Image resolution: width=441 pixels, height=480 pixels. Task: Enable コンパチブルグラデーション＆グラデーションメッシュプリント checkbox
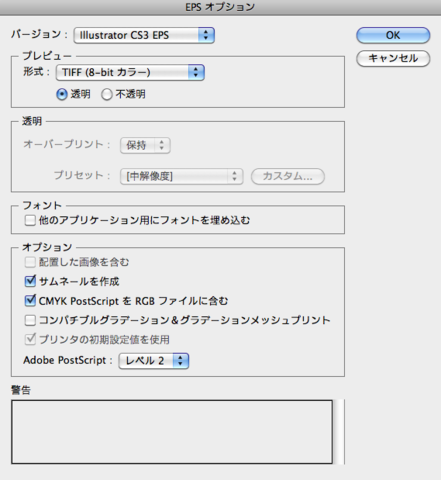[30, 320]
